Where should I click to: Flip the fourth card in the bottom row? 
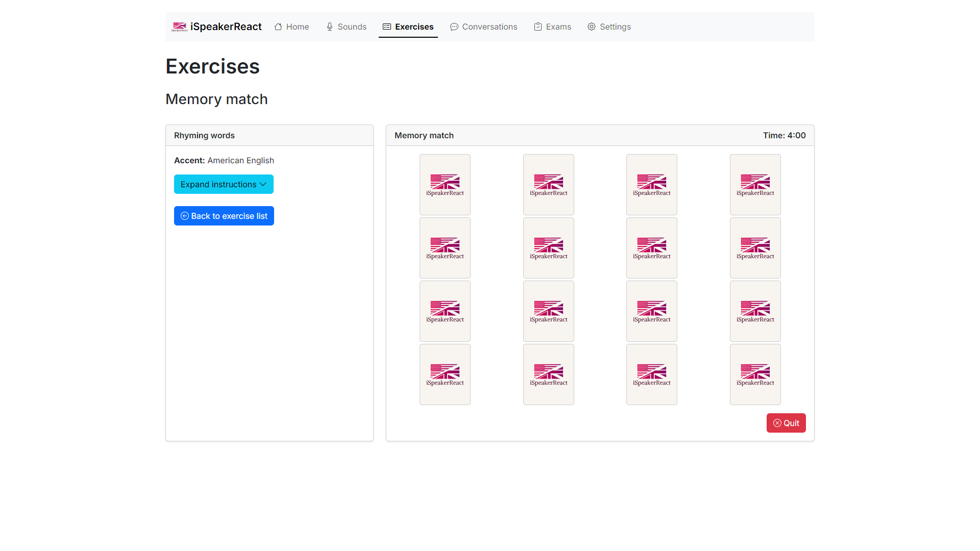[x=755, y=374]
